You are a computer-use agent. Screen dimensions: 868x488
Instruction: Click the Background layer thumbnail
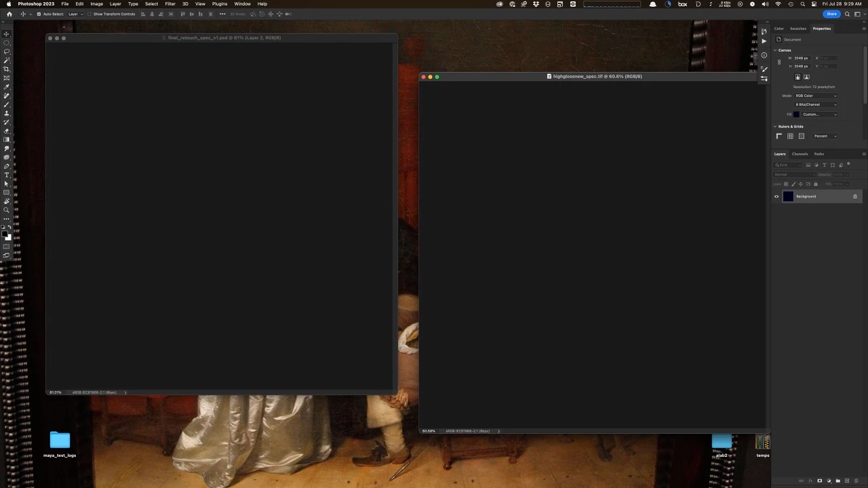coord(788,197)
